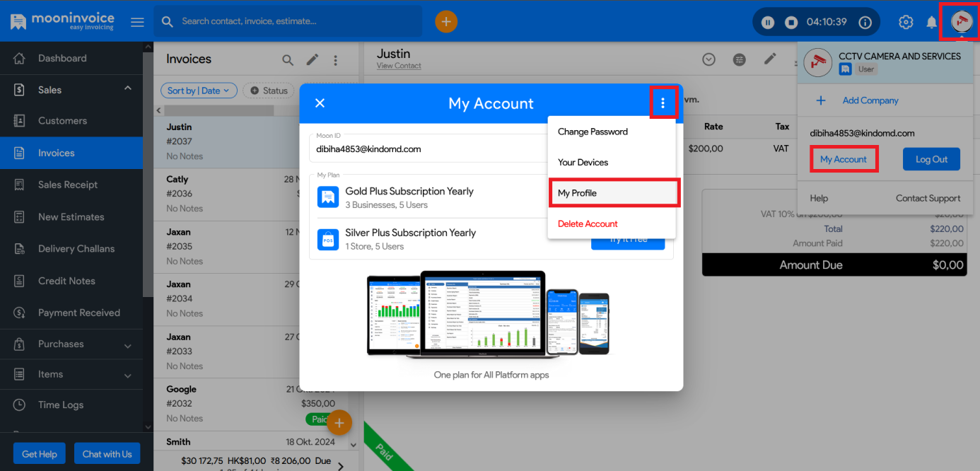Click the customize sliders icon beside Justin's invoice
The width and height of the screenshot is (980, 471).
click(740, 59)
